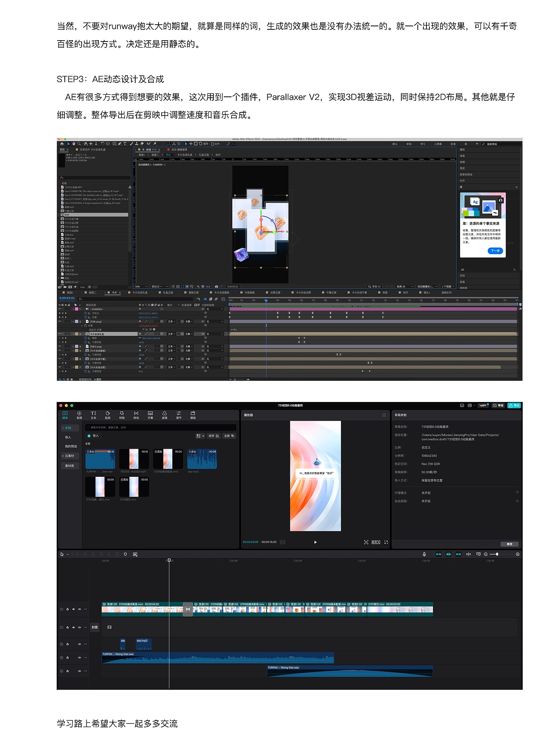Click the 修改 button in draft parameters panel

click(x=509, y=544)
